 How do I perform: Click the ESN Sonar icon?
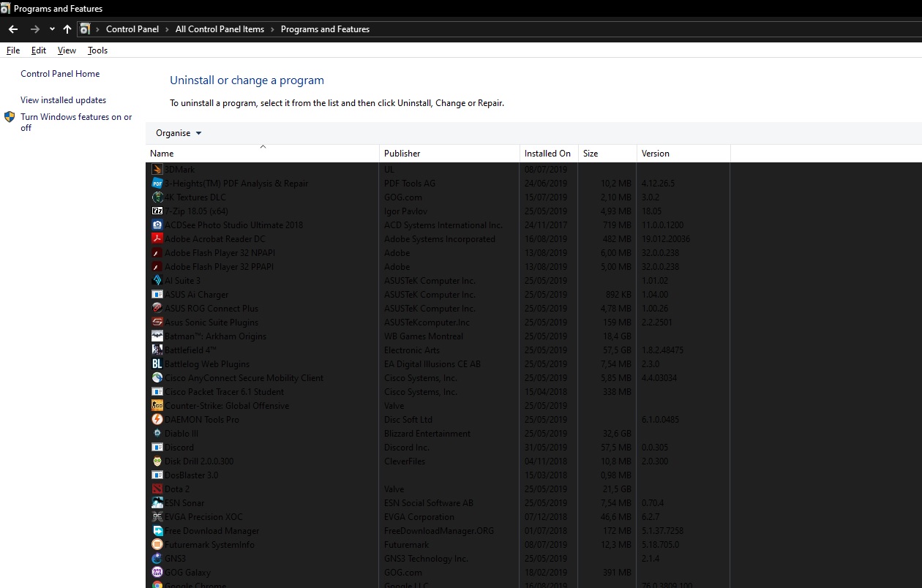coord(157,502)
